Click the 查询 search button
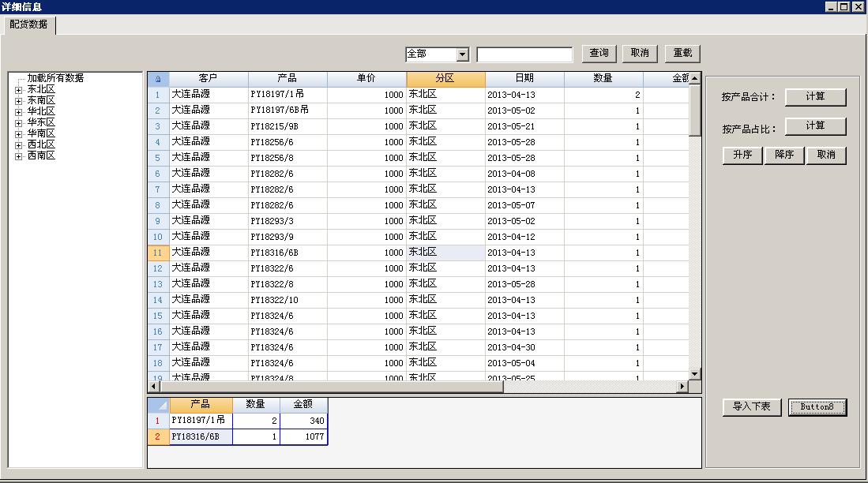 (599, 54)
